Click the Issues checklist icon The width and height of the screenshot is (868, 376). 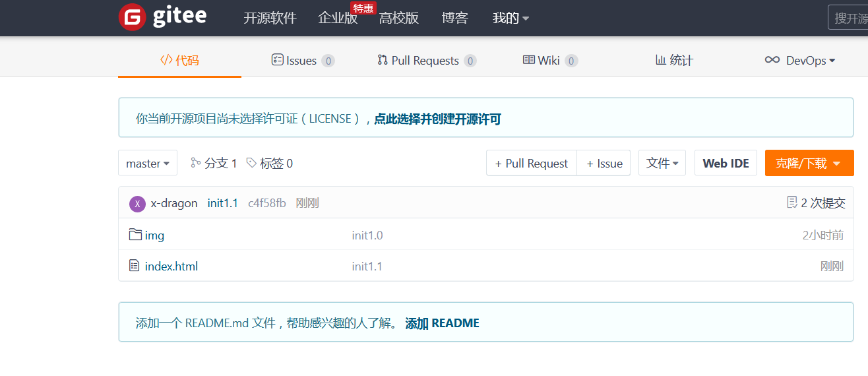[x=278, y=60]
